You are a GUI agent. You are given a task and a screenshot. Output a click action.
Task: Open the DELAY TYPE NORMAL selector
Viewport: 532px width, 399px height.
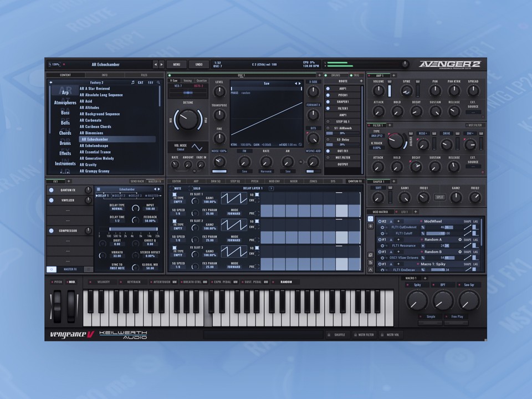[117, 209]
